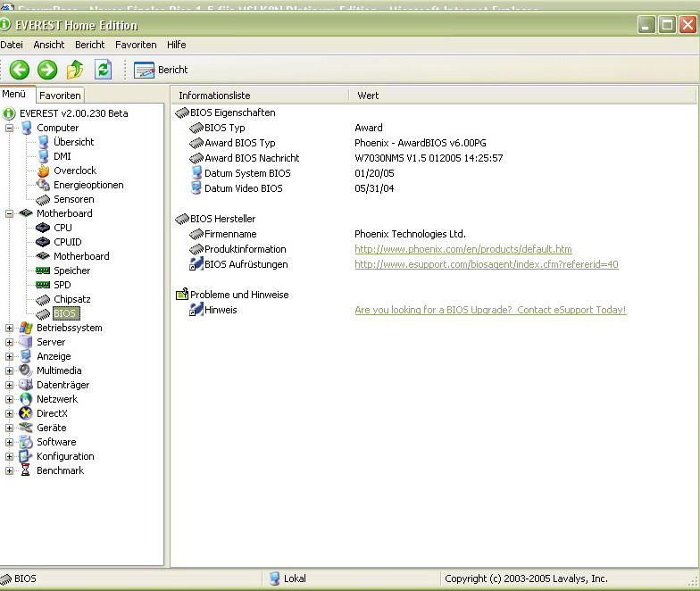Expand the Multimedia node
700x591 pixels.
9,371
